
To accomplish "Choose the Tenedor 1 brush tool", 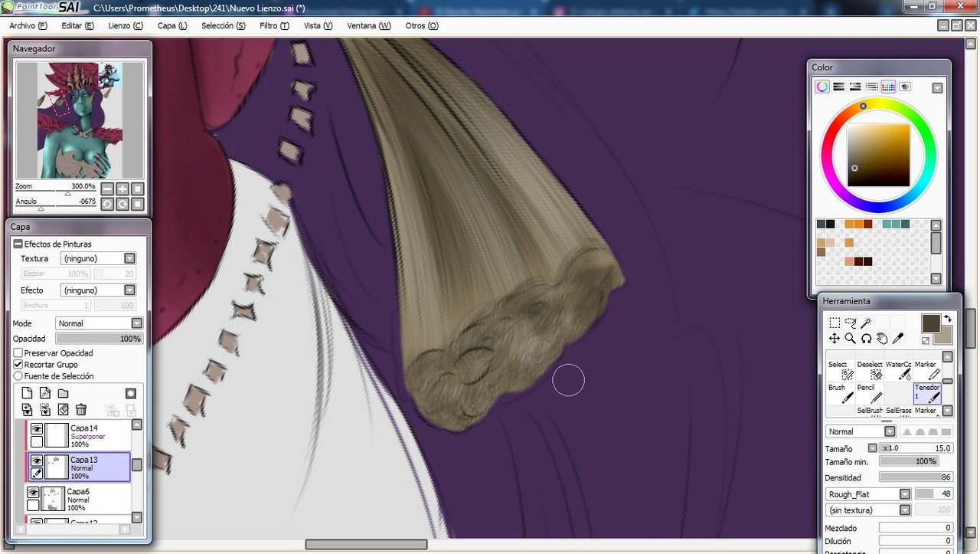I will (927, 393).
